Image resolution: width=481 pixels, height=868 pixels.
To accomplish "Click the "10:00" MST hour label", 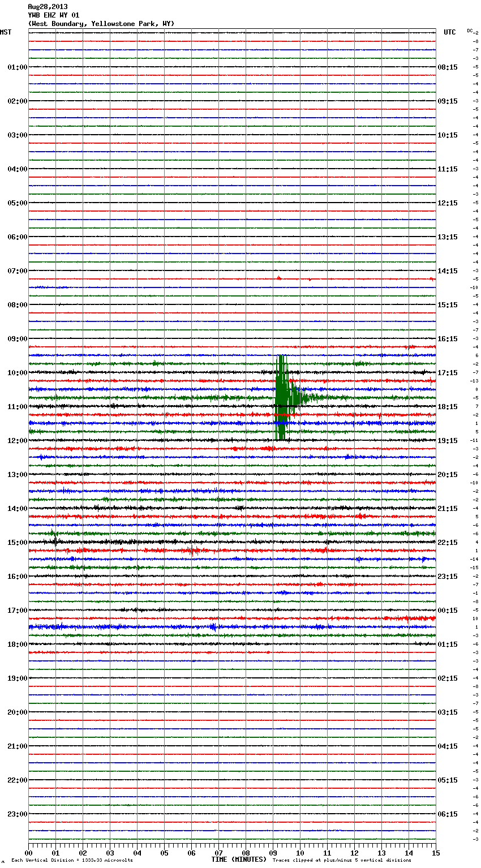I will [18, 373].
